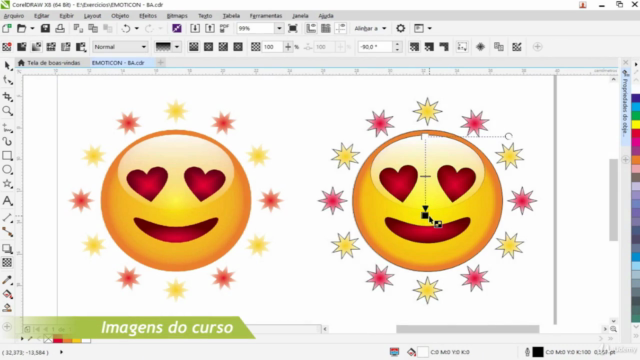Image resolution: width=640 pixels, height=360 pixels.
Task: Choose Fountain transparency type
Action: (36, 47)
